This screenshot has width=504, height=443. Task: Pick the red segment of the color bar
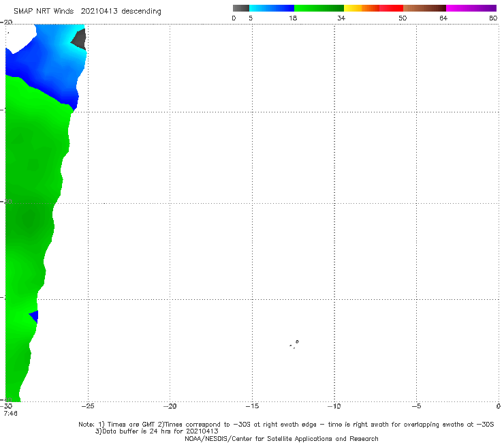(x=391, y=8)
